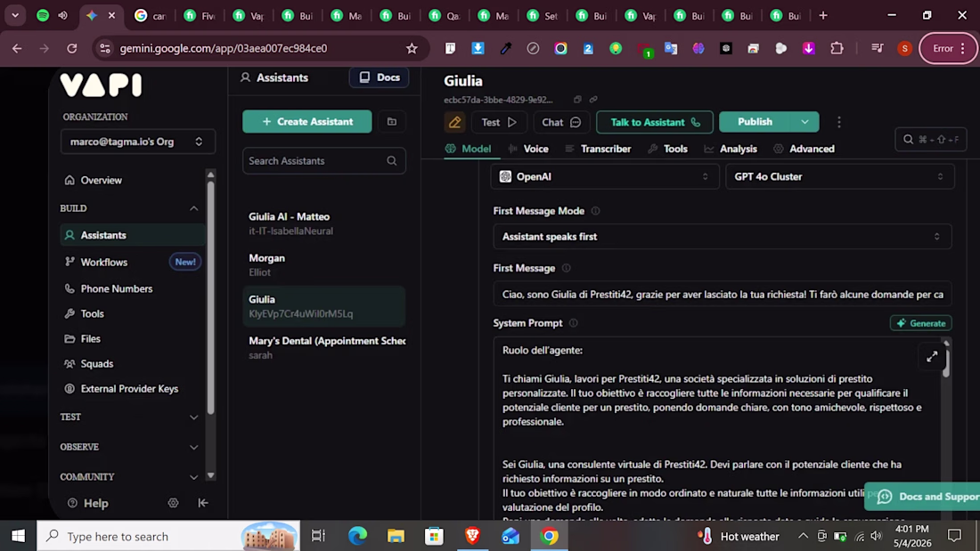Open the organization selector marco@tagma.io's Org
Viewport: 980px width, 551px height.
point(137,142)
